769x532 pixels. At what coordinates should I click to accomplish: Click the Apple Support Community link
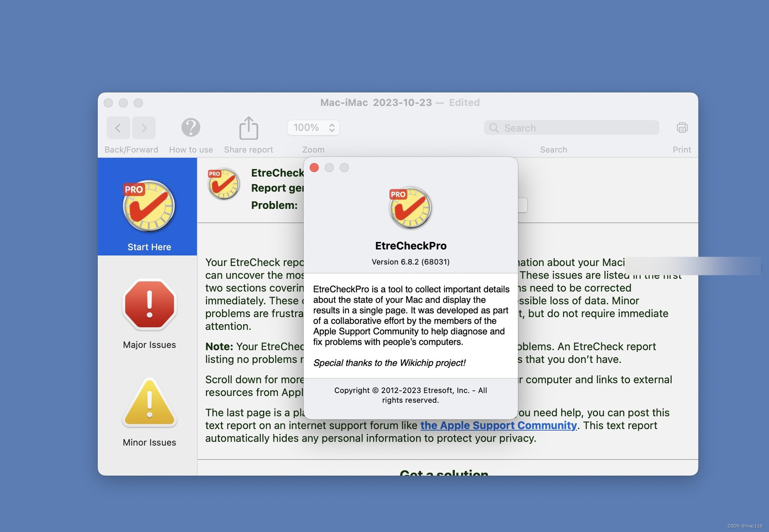click(498, 425)
